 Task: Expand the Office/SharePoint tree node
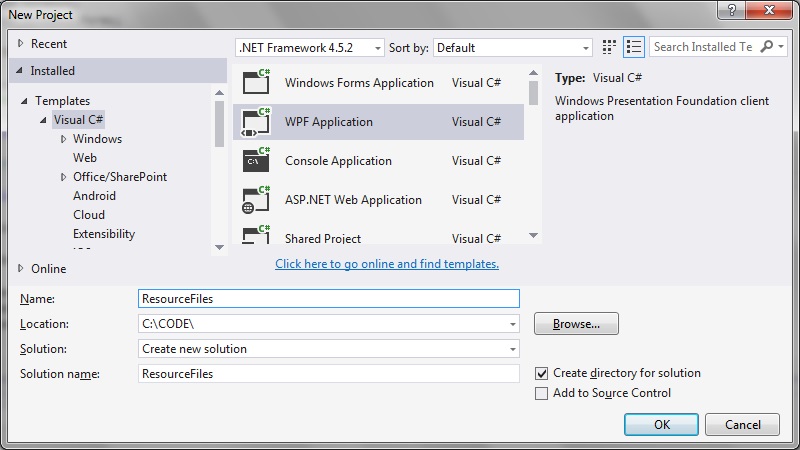pos(63,177)
